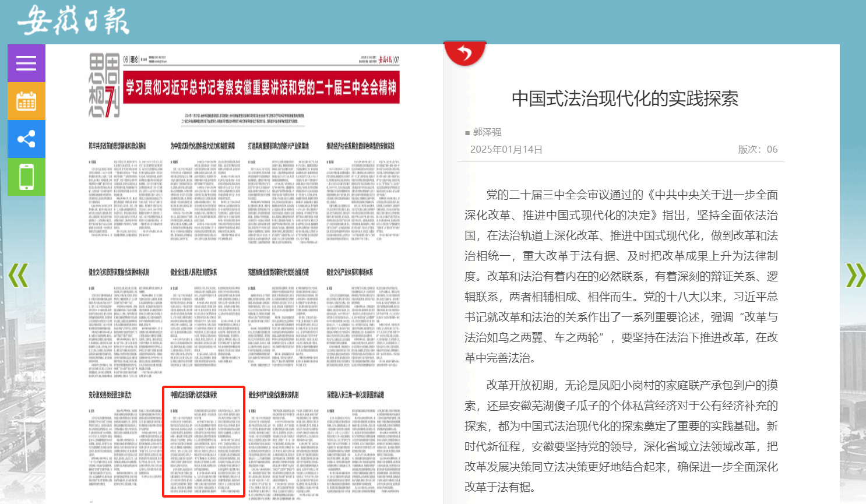
Task: Click page number 06 理论 header on page
Action: point(131,59)
